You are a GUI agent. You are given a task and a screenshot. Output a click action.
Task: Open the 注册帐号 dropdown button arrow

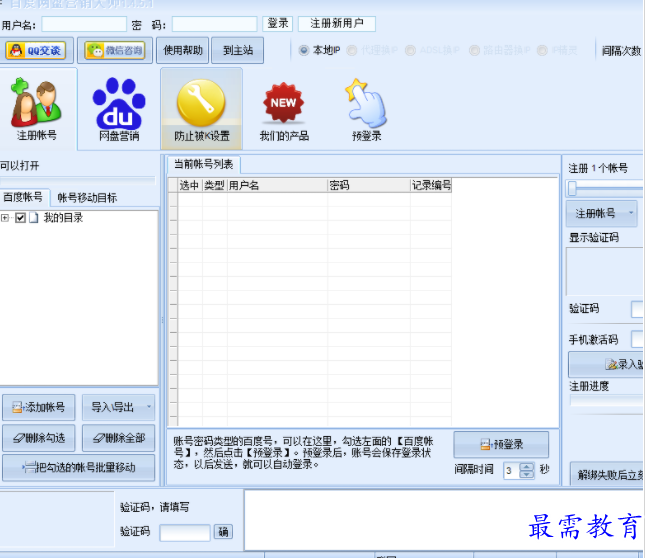(x=631, y=213)
